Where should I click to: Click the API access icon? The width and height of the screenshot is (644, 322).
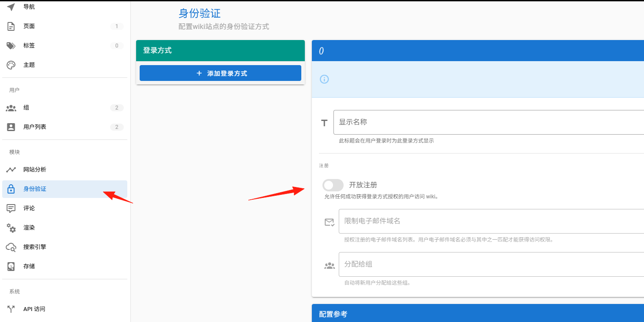(x=11, y=309)
